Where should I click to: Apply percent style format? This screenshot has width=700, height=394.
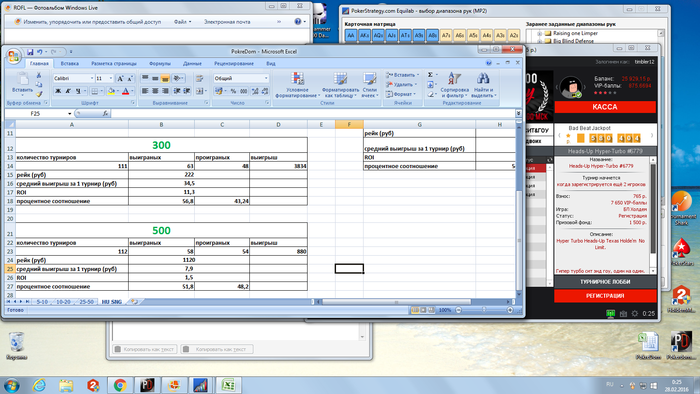click(x=233, y=91)
